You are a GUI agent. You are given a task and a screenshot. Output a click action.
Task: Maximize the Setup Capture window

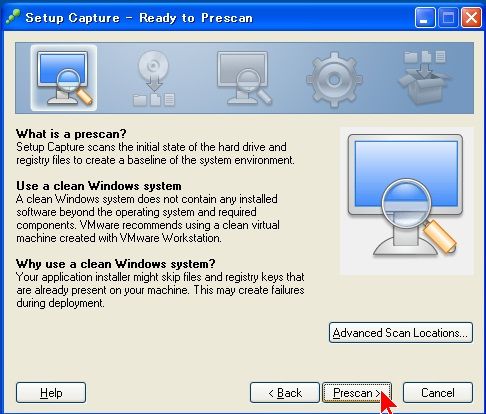tap(448, 18)
